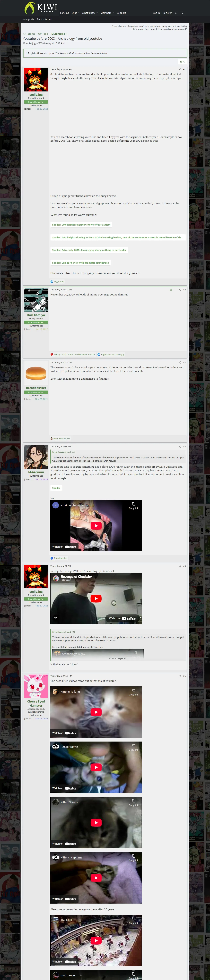Open permalink #2

pyautogui.click(x=184, y=290)
